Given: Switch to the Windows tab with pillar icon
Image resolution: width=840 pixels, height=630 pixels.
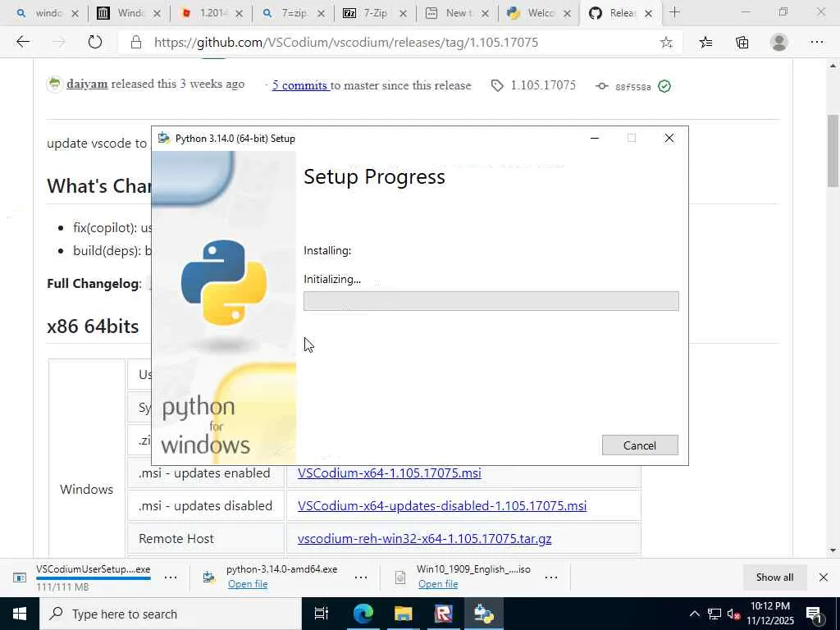Looking at the screenshot, I should coord(129,13).
